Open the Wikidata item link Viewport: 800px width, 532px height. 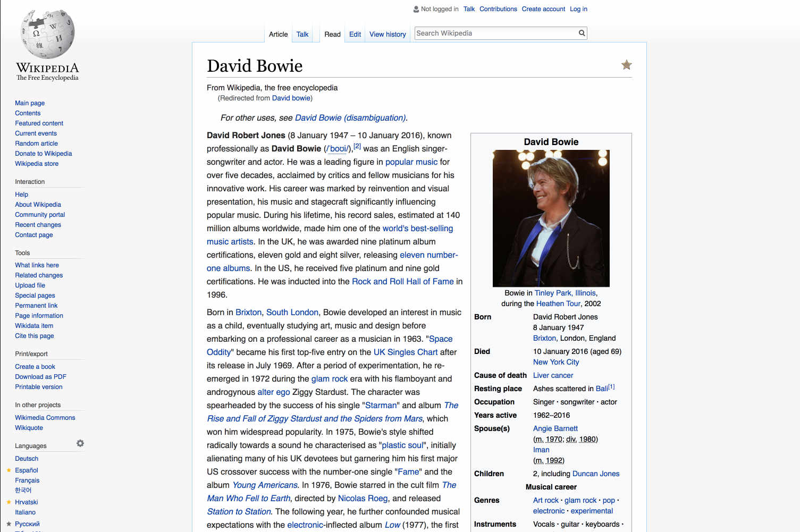click(34, 326)
